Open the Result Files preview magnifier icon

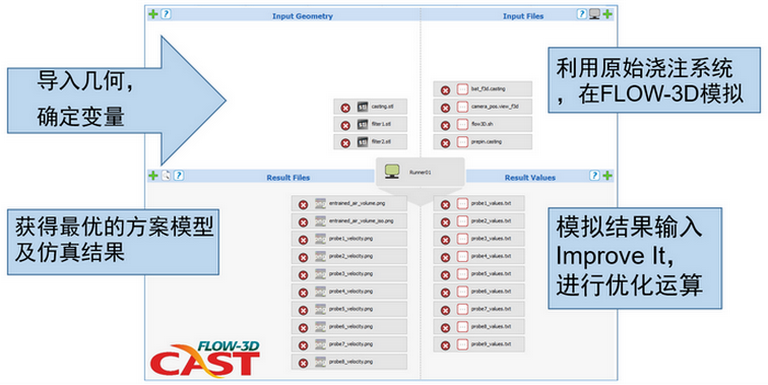point(166,175)
